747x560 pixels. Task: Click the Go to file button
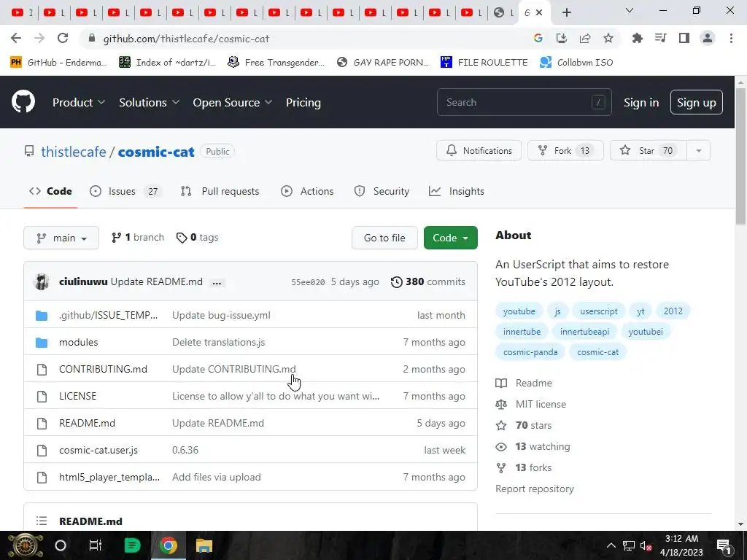(x=384, y=238)
